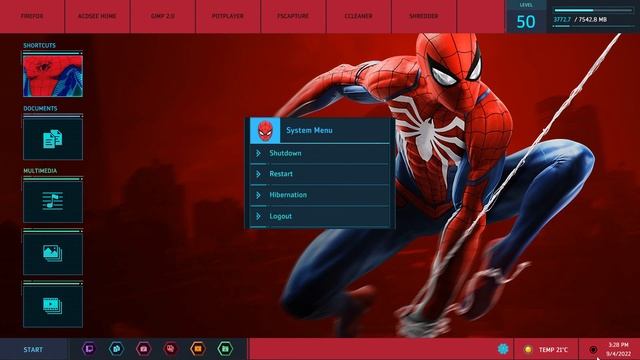Select Restart in the System Menu

(x=320, y=174)
